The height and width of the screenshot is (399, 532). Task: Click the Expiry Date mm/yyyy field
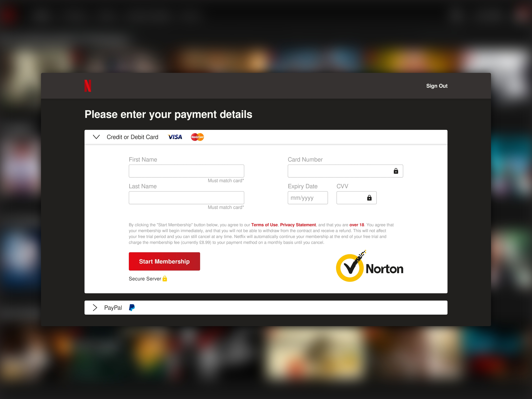point(308,198)
